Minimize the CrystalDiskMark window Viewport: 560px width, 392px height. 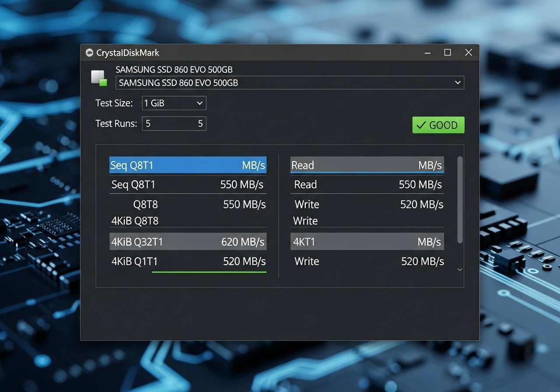pos(427,52)
